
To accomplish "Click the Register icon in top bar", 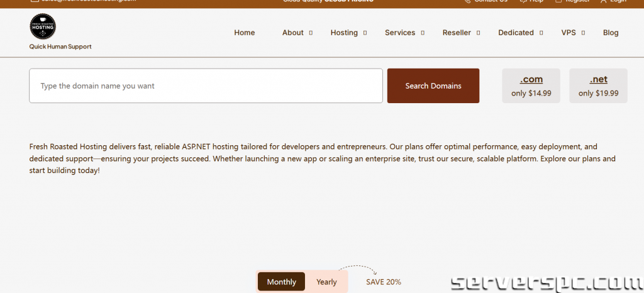I will coord(558,1).
